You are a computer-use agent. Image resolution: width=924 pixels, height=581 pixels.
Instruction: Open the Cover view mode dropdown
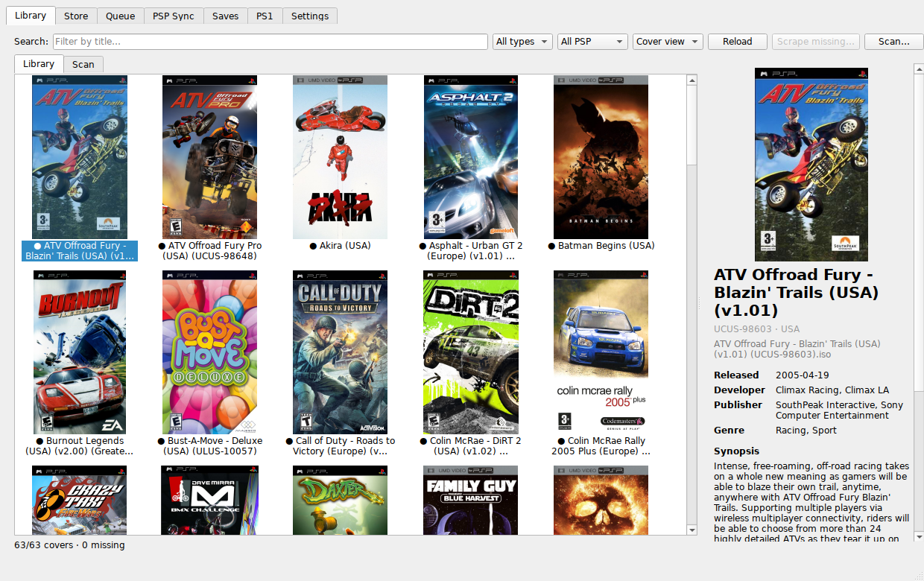668,42
